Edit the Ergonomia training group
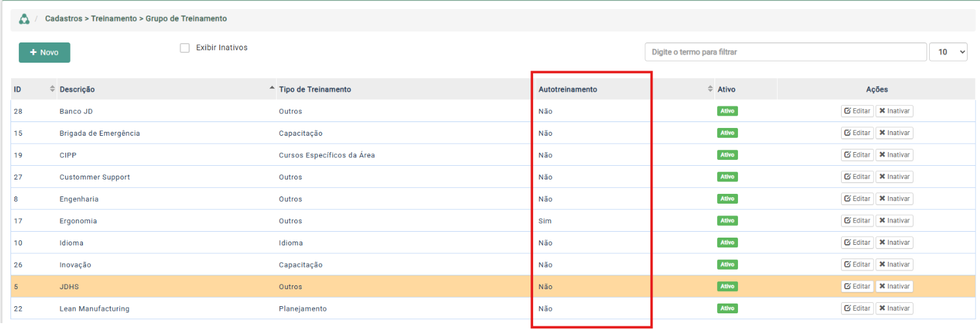This screenshot has width=980, height=329. (x=857, y=221)
